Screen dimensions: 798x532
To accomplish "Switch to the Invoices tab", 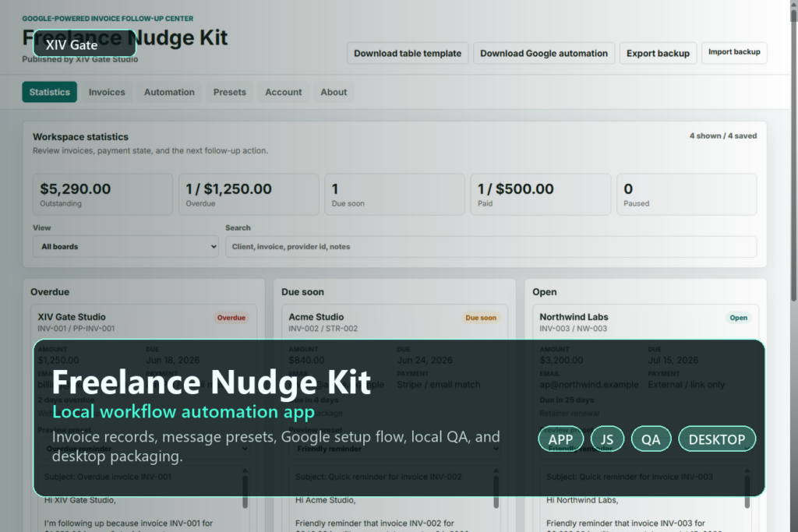I will (106, 92).
